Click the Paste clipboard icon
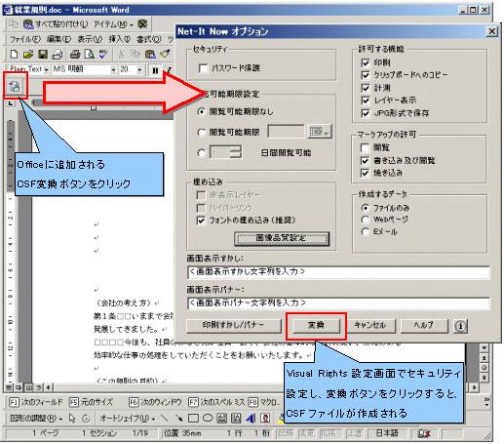 [x=149, y=54]
